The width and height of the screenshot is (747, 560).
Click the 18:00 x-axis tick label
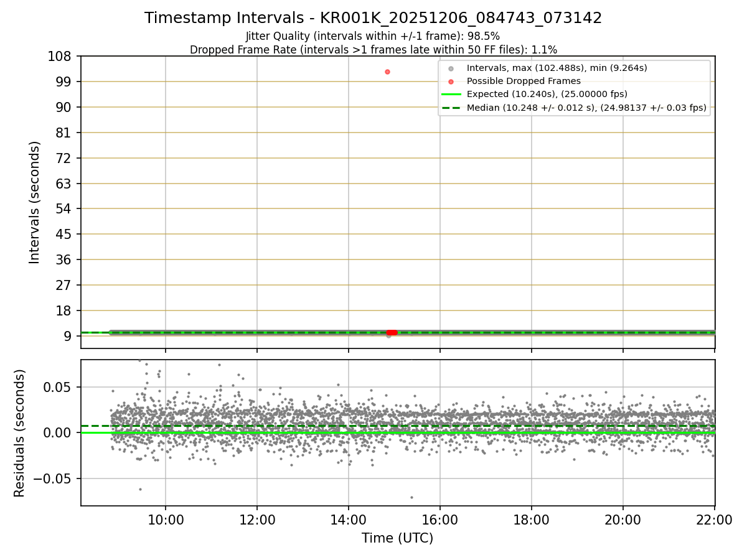point(532,520)
